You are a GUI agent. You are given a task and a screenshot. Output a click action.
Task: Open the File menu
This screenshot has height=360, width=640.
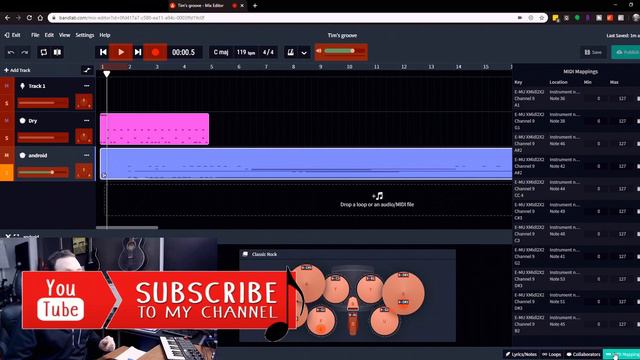coord(35,35)
